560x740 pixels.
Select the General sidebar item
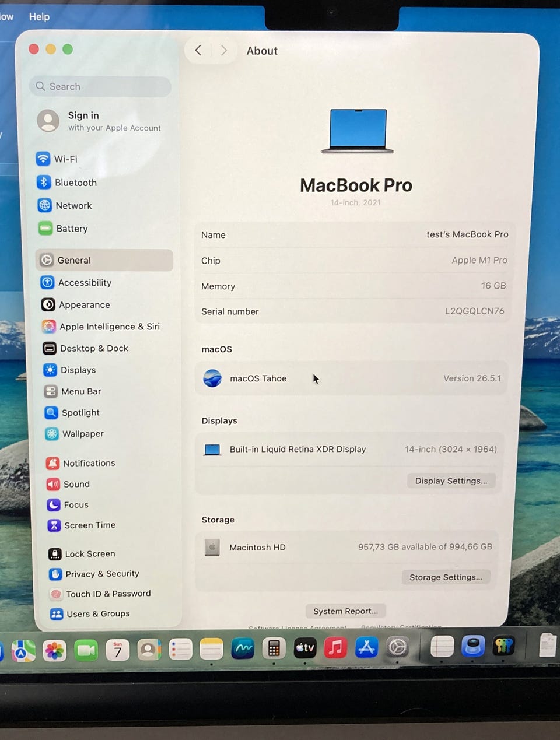point(105,260)
